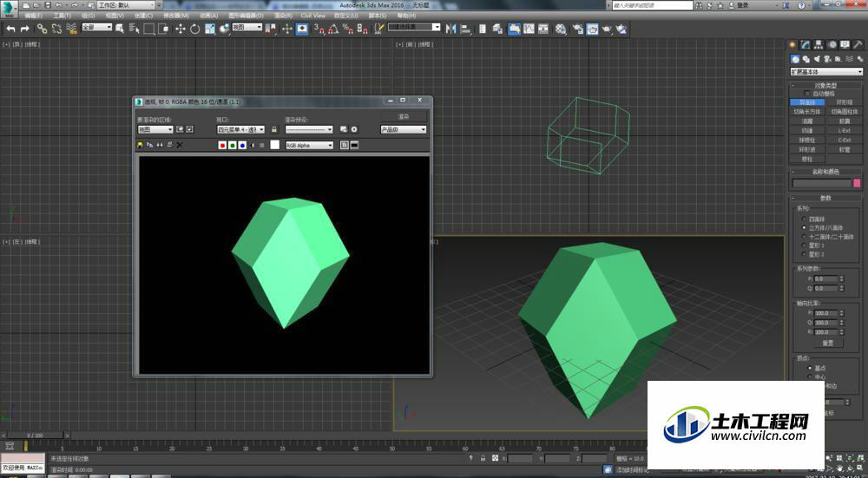Click the white color swatch in render window
Image resolution: width=868 pixels, height=478 pixels.
274,145
